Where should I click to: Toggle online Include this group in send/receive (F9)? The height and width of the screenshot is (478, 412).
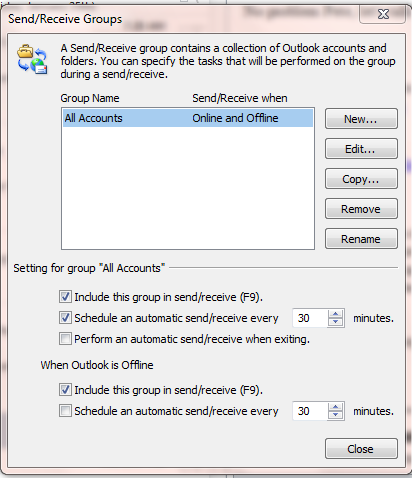tap(65, 296)
